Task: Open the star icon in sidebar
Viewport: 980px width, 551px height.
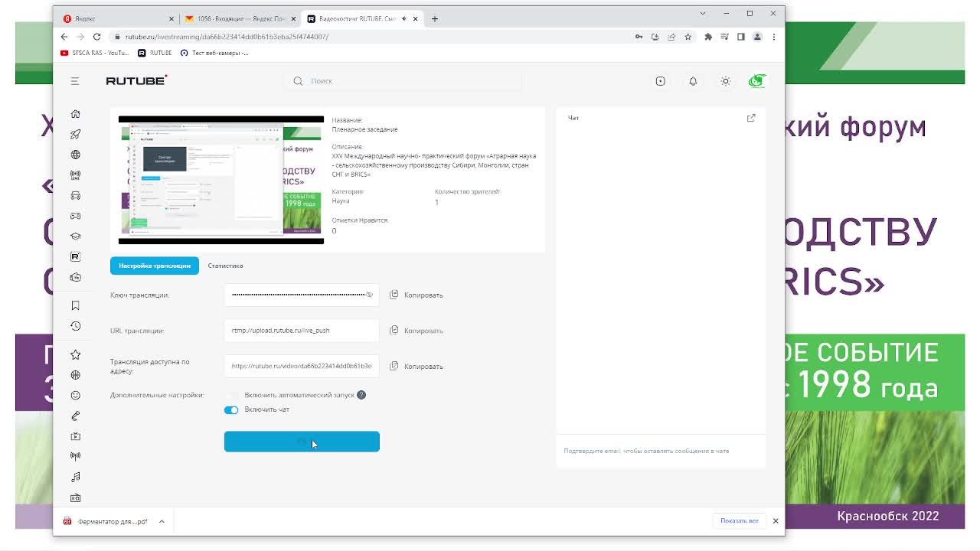Action: coord(75,354)
